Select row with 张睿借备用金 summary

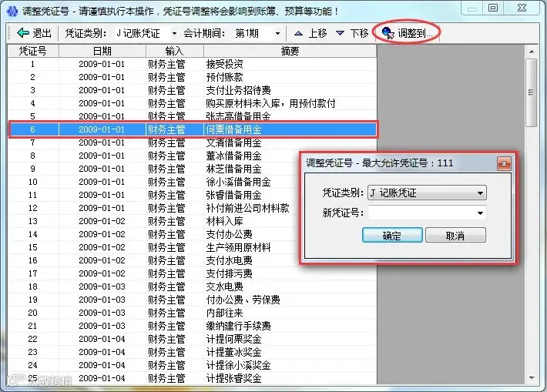(x=192, y=195)
